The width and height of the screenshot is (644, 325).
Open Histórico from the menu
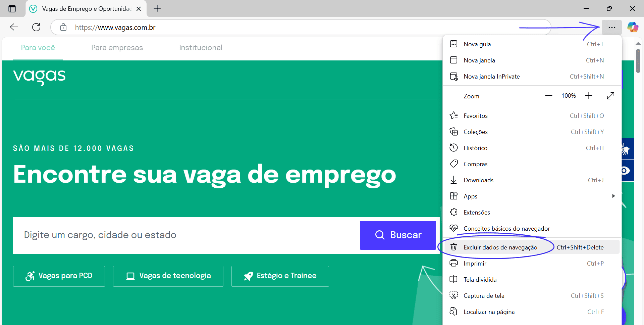(x=475, y=148)
